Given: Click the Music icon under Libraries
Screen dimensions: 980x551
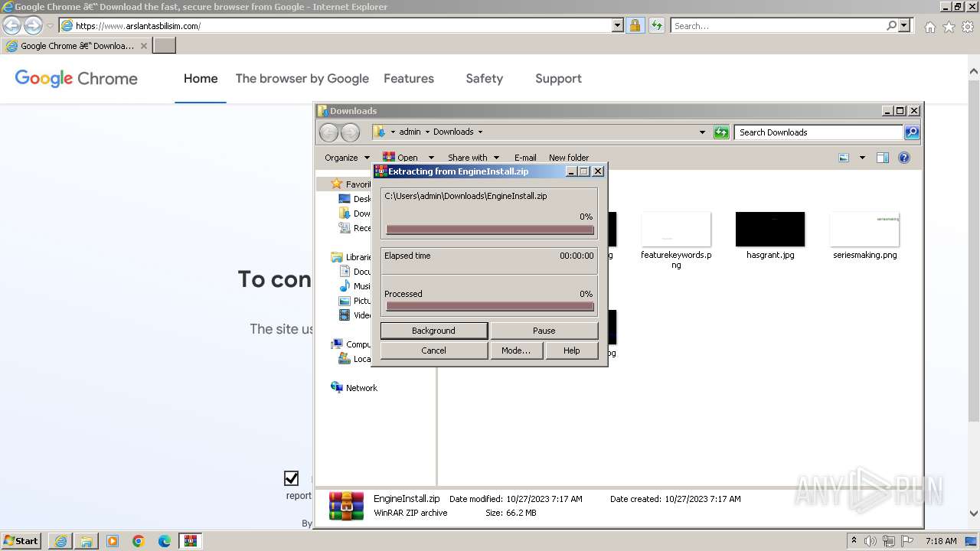Looking at the screenshot, I should (x=345, y=286).
